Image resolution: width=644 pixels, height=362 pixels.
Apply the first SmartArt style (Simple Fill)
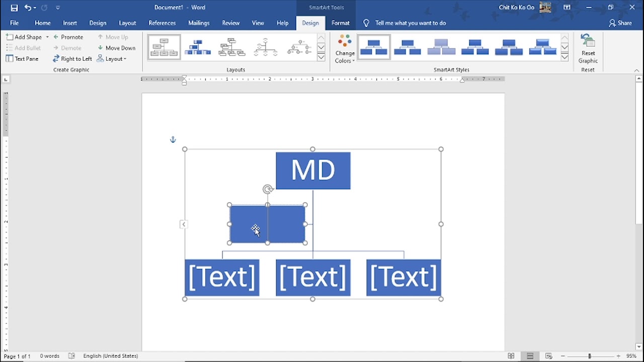(x=373, y=48)
